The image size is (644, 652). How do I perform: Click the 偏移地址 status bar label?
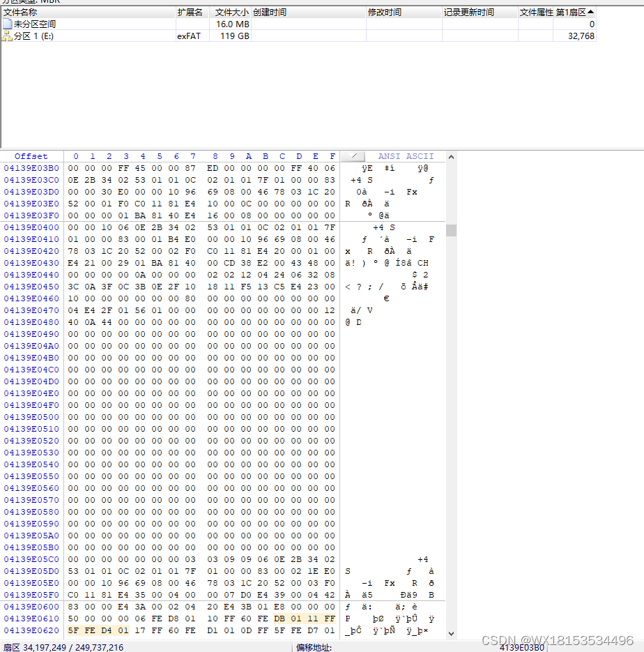(314, 647)
